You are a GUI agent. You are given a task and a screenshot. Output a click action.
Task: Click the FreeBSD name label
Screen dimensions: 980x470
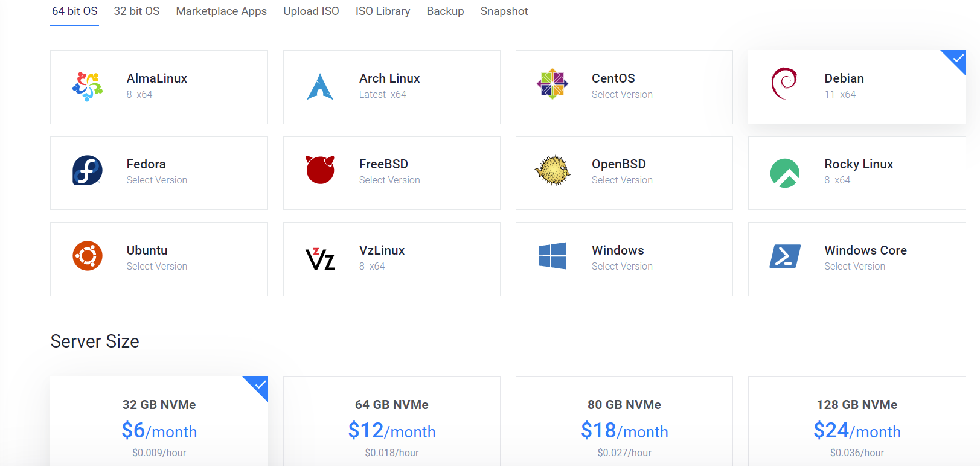383,164
